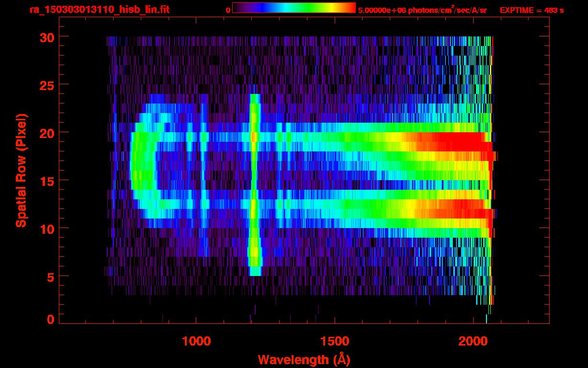Click the 5.00000e+06 photons/cm²/sec/A/sr label
Viewport: 588px width, 368px height.
[422, 10]
